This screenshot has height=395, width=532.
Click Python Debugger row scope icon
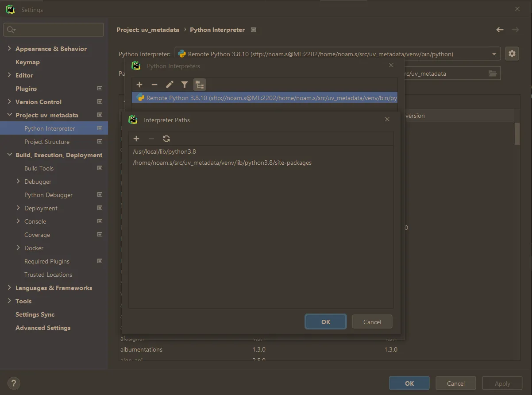[x=100, y=195]
